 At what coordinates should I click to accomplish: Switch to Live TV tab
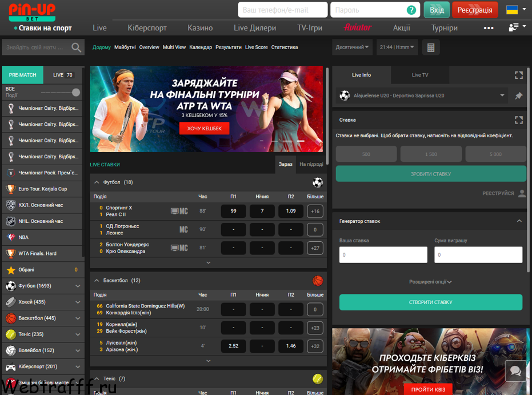coord(420,75)
